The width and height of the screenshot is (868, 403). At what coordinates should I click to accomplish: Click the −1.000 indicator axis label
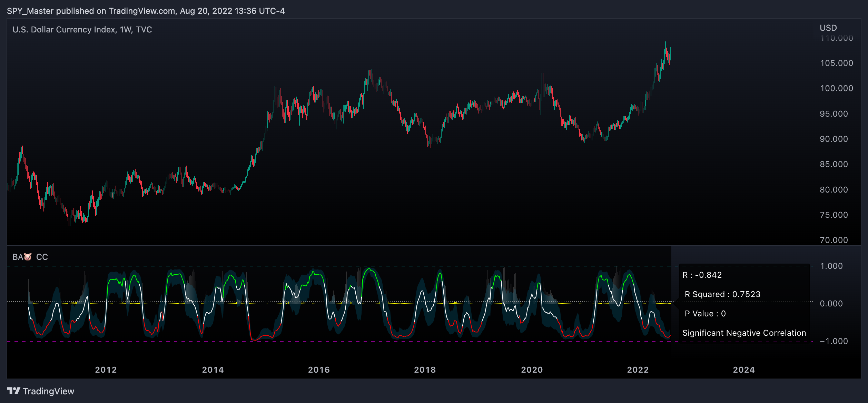(834, 341)
